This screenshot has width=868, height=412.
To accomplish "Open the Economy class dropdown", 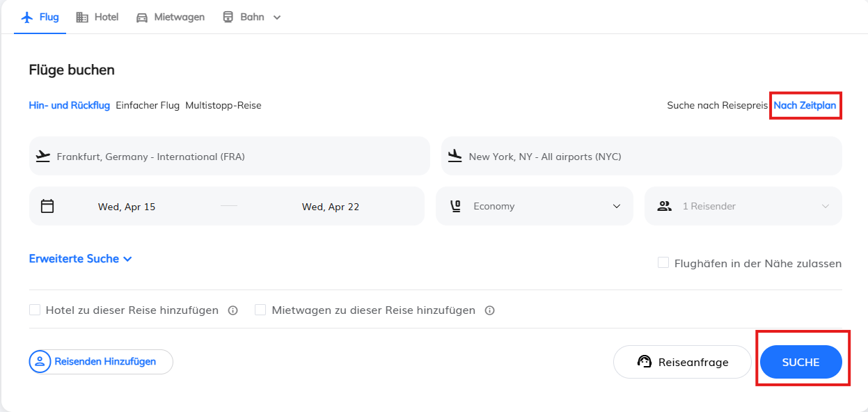I will 616,206.
